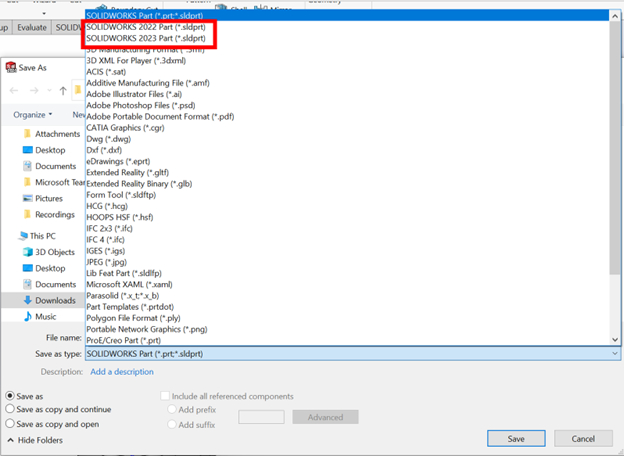The width and height of the screenshot is (624, 456).
Task: Pick HOOPS HSF (*.hsf) format
Action: [x=347, y=217]
